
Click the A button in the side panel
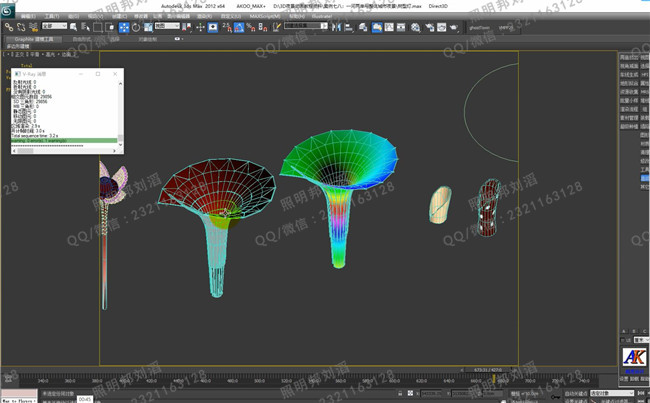[624, 331]
